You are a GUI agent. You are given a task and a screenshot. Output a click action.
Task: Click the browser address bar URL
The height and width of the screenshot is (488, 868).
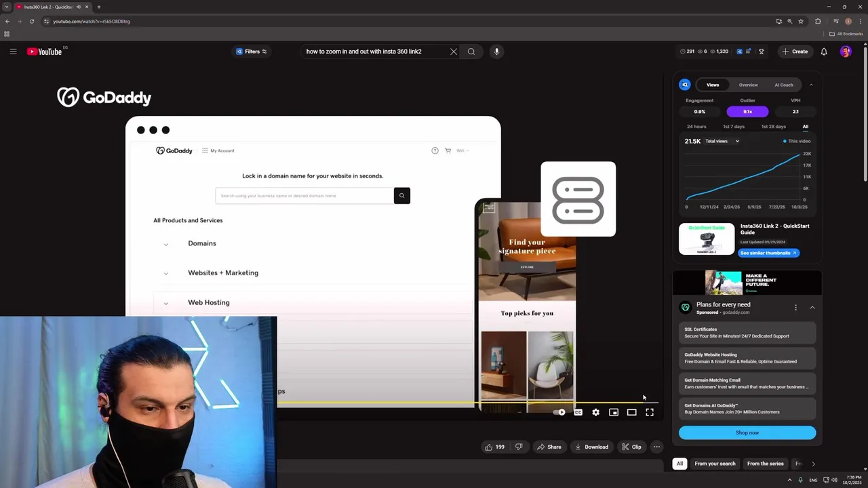92,21
